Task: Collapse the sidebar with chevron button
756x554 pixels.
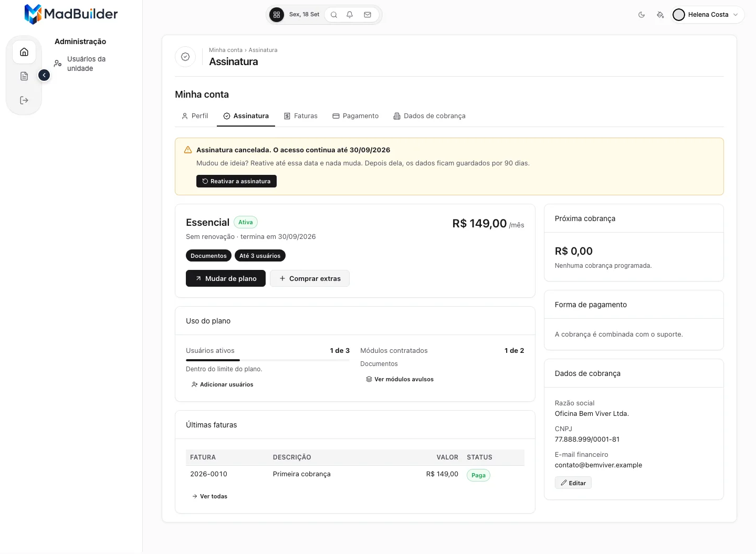Action: 44,76
